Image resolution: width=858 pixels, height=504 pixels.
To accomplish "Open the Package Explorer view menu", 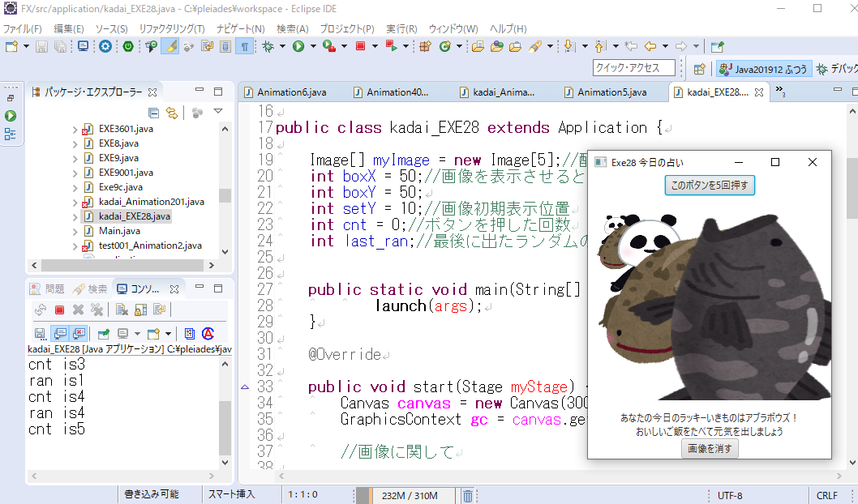I will point(217,113).
